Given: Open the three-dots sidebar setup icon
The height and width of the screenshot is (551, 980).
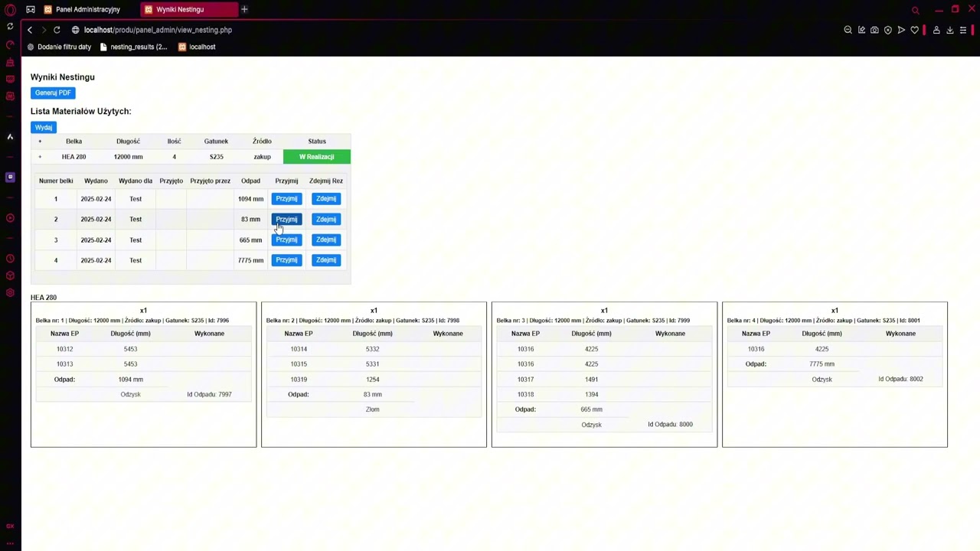Looking at the screenshot, I should (10, 543).
